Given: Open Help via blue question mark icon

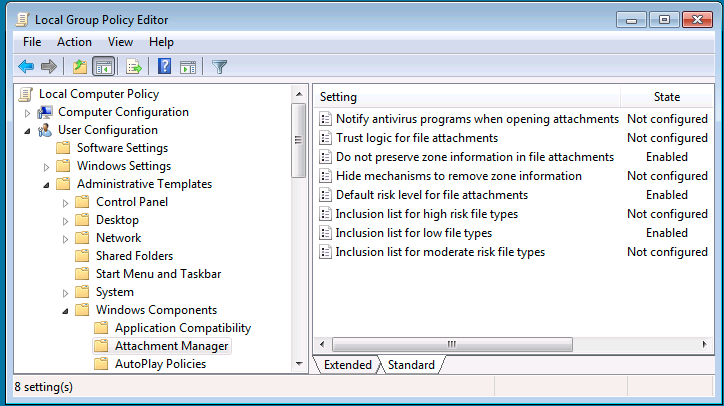Looking at the screenshot, I should (164, 67).
